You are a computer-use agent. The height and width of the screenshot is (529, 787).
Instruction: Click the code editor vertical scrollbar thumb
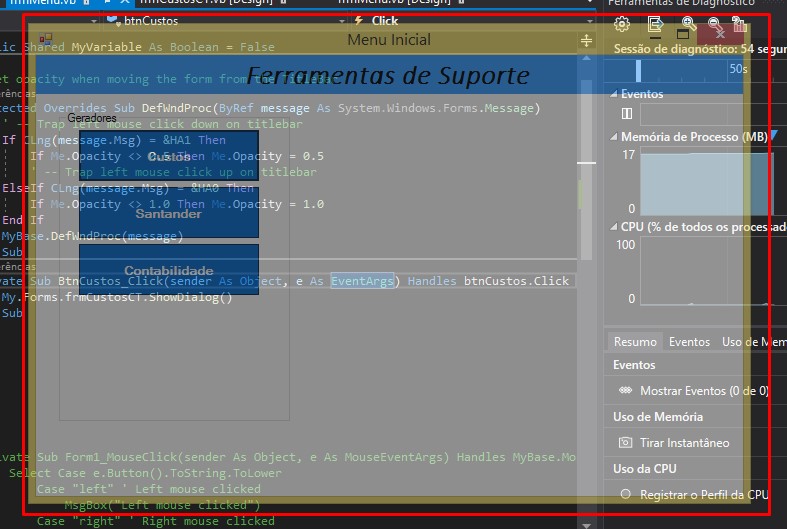(x=586, y=171)
